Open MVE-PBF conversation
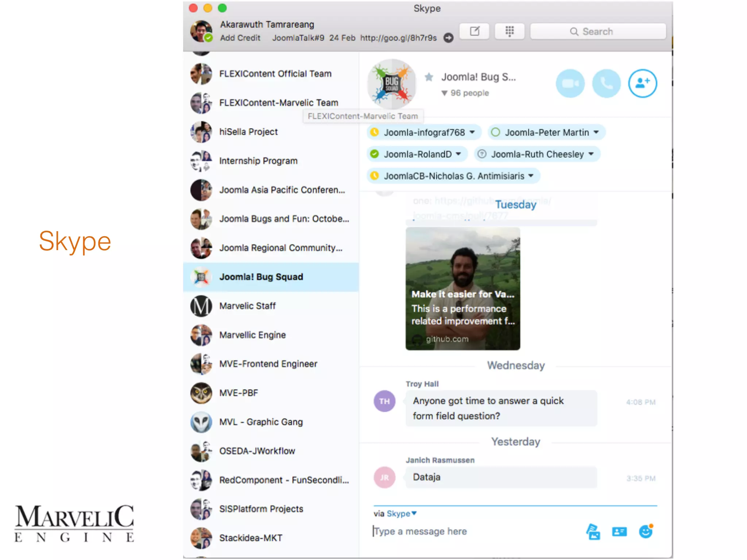The width and height of the screenshot is (747, 560). click(x=271, y=393)
